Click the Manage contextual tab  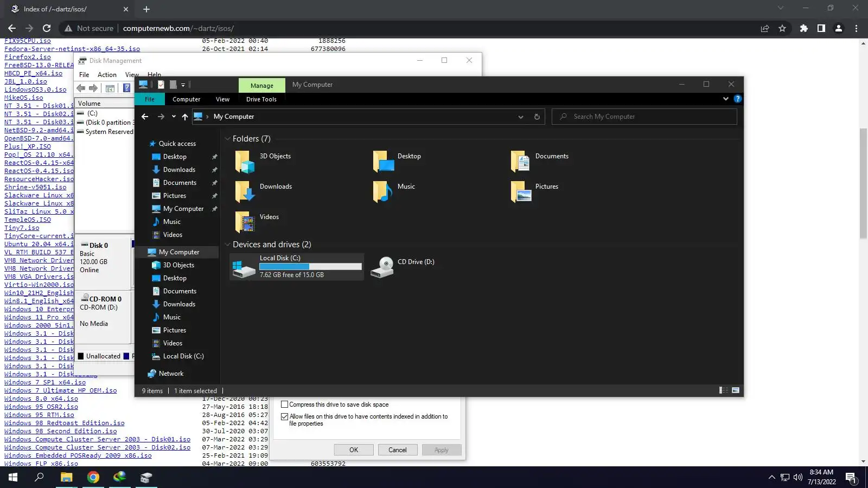[x=262, y=85]
